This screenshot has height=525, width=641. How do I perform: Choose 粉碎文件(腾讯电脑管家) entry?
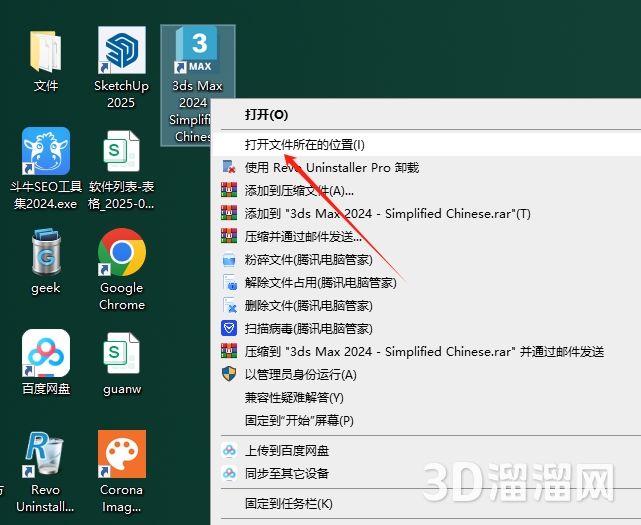click(426, 260)
